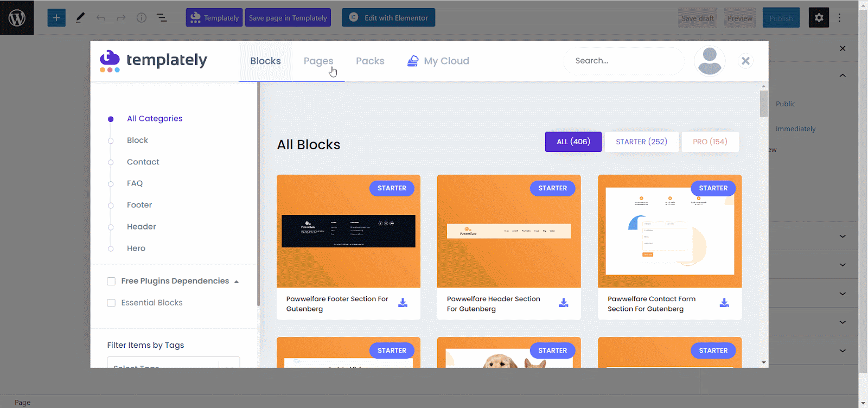Image resolution: width=868 pixels, height=408 pixels.
Task: Focus the Templately search field
Action: coord(624,61)
